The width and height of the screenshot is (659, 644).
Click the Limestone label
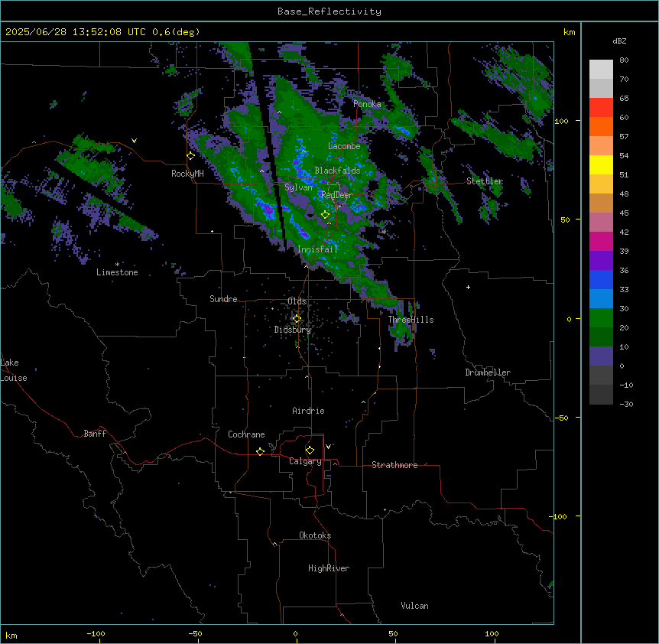coord(117,272)
